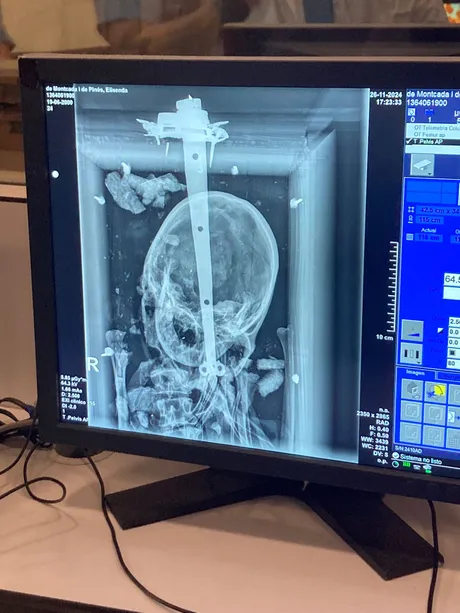Open the ionization chamber fields selector

pos(412,354)
